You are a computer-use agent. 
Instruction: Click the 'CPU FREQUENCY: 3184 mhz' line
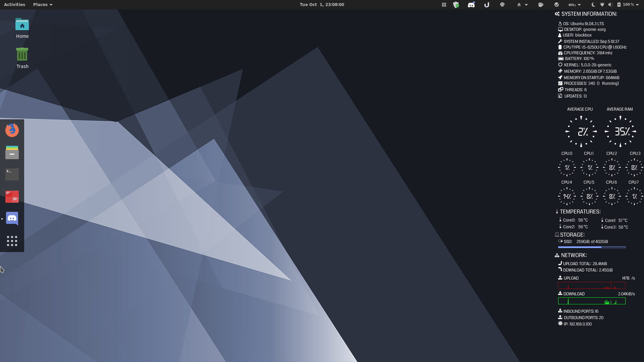tap(585, 53)
